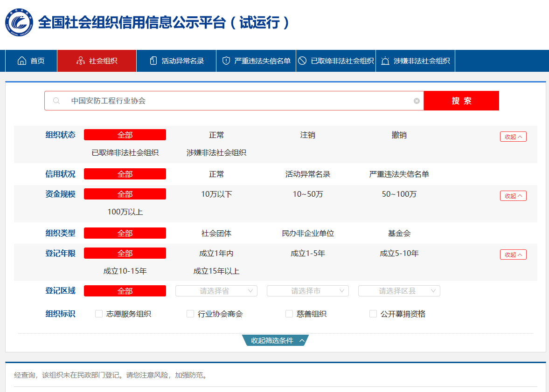Click the ban icon for 已取缔非法社会组织

(302, 61)
